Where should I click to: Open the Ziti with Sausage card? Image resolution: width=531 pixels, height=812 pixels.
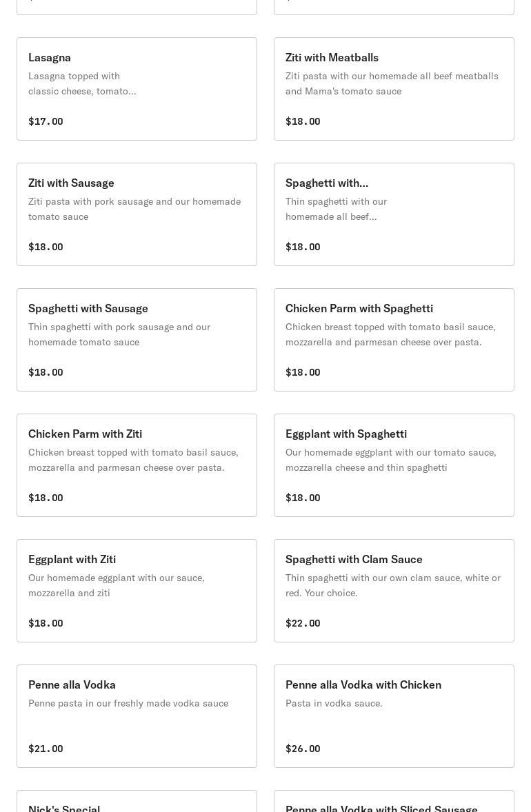click(137, 214)
